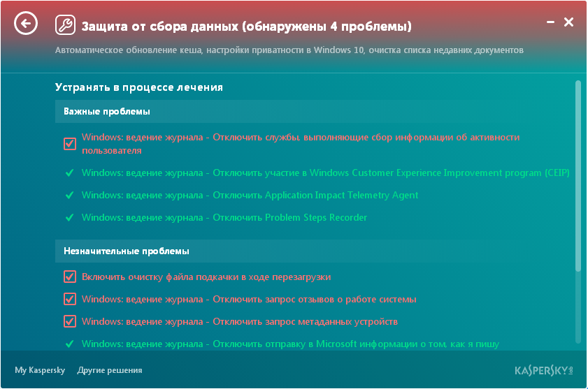Select text Отключить Application Impact Telemetry Agent
This screenshot has width=588, height=389.
(315, 196)
